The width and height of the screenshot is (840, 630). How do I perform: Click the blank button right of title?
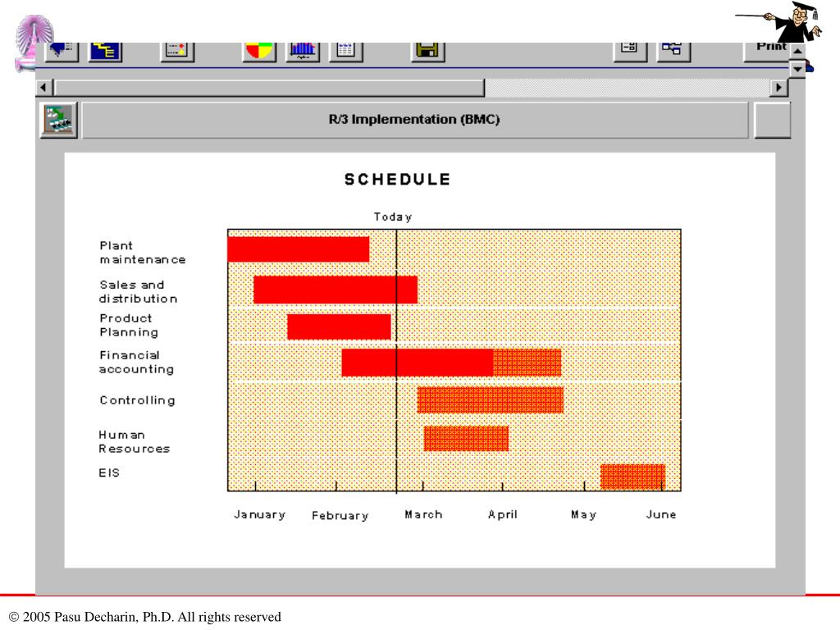(x=772, y=120)
